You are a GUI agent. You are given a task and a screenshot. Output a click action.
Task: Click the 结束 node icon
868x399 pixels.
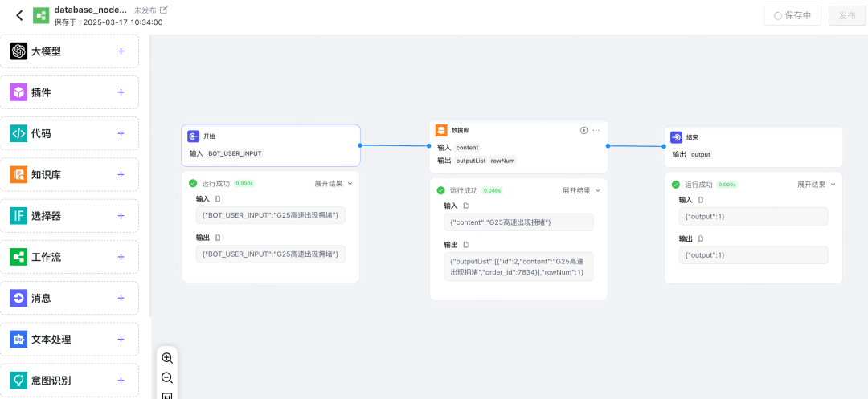tap(677, 137)
